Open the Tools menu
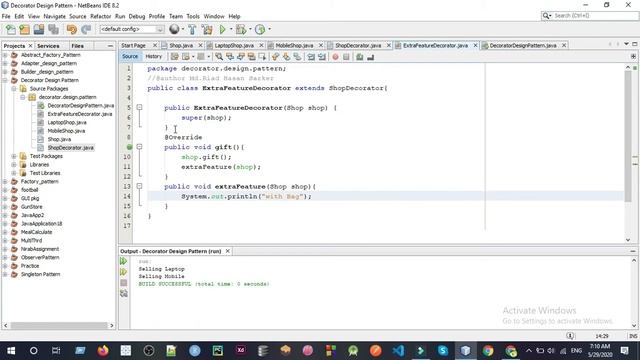 193,16
